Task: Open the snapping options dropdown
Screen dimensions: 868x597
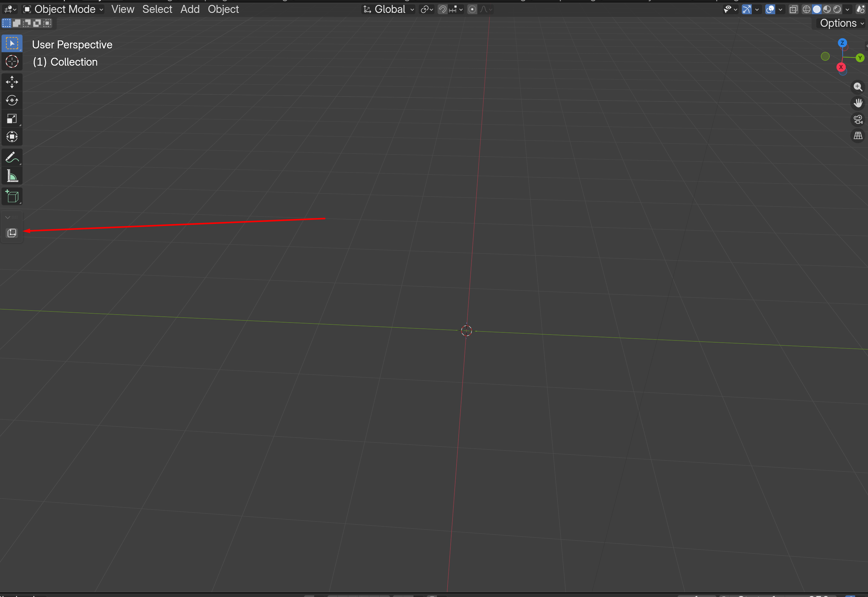Action: coord(456,9)
